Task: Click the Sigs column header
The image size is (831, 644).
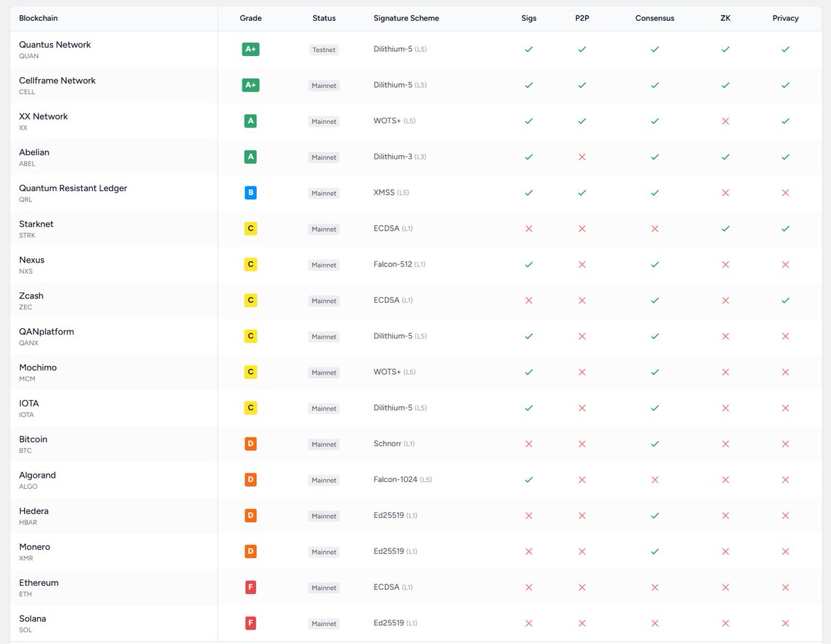Action: (529, 18)
